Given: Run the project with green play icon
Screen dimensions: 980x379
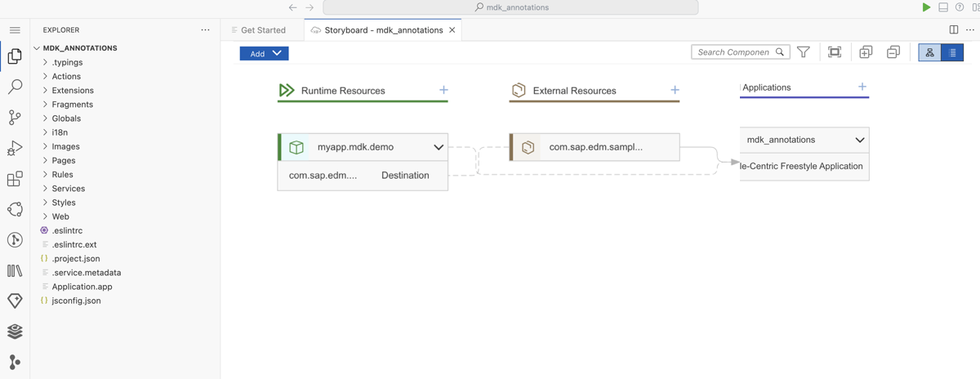Looking at the screenshot, I should click(926, 7).
